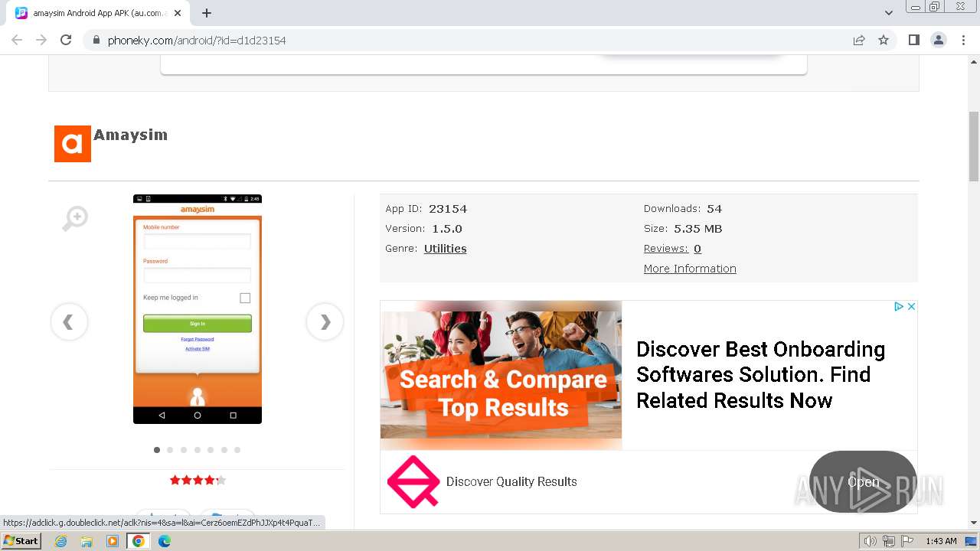Screen dimensions: 980x551
Task: Open a new tab with the plus button
Action: [207, 13]
